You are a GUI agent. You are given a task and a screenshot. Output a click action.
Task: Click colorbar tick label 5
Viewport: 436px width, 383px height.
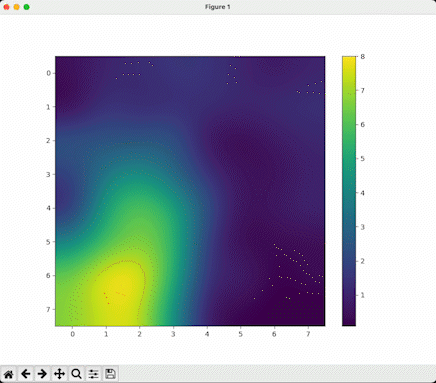click(363, 159)
